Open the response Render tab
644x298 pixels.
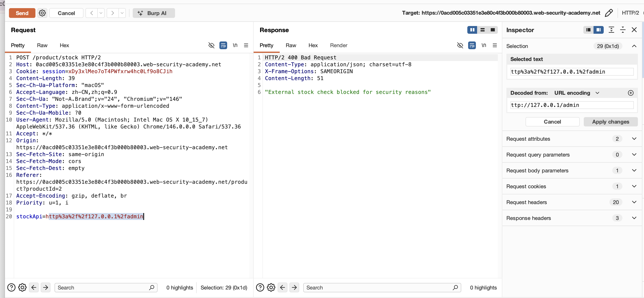click(338, 45)
